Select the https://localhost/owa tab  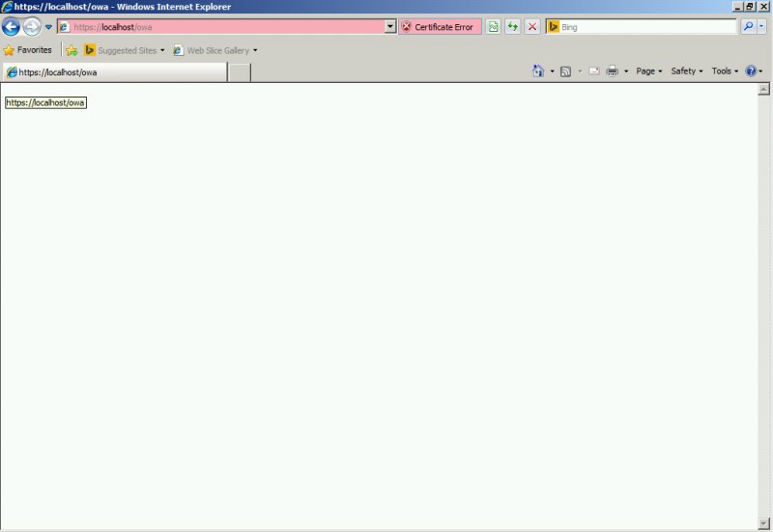(x=115, y=72)
